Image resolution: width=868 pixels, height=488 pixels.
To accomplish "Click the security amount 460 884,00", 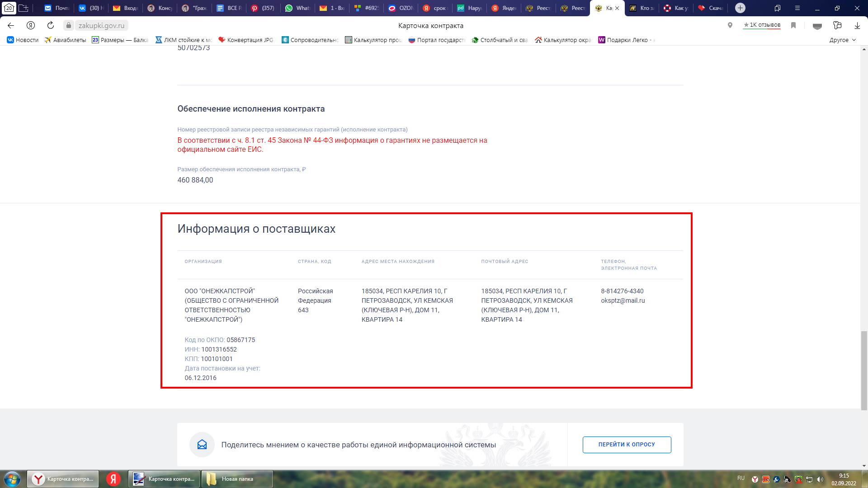I will click(x=195, y=180).
